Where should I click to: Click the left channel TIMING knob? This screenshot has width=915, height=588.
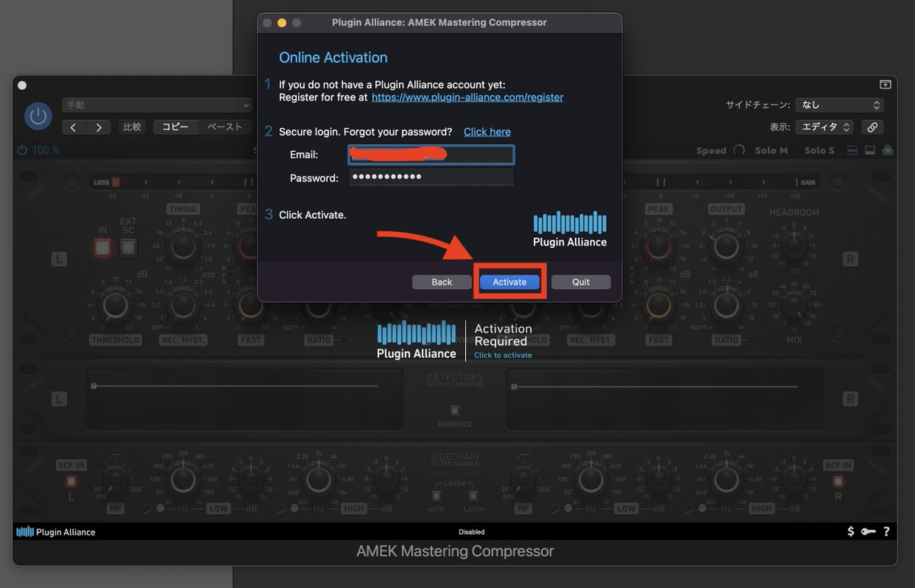click(183, 246)
